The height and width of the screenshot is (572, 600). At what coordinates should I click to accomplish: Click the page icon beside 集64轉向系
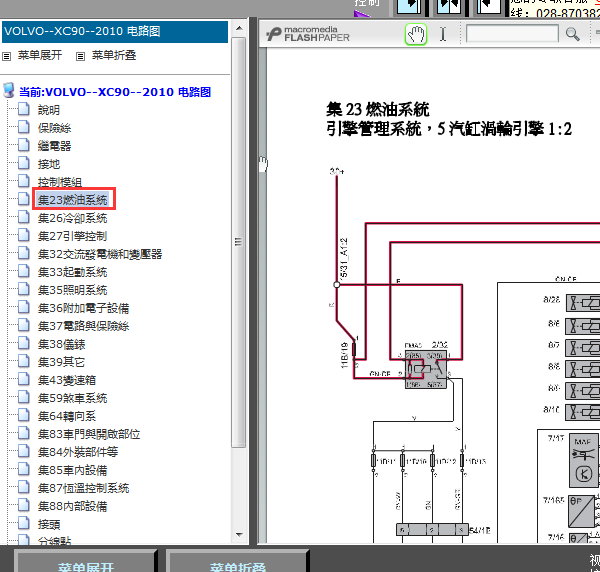click(24, 414)
